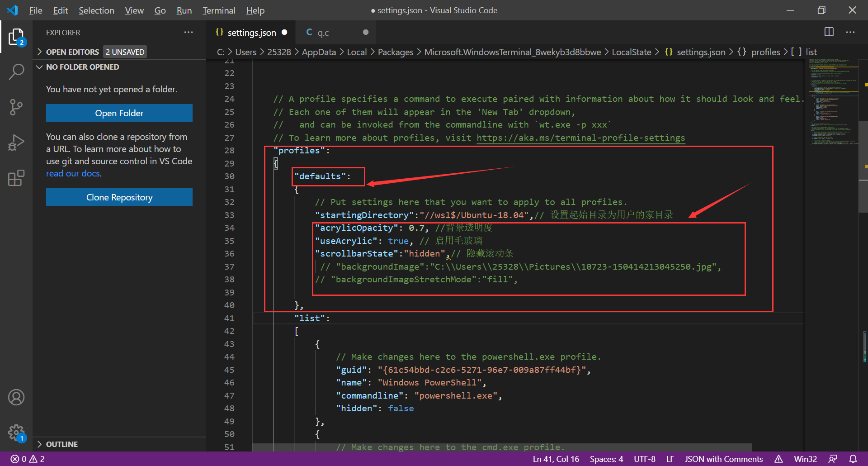Click the unsaved dot on q.c tab
868x466 pixels.
click(366, 32)
